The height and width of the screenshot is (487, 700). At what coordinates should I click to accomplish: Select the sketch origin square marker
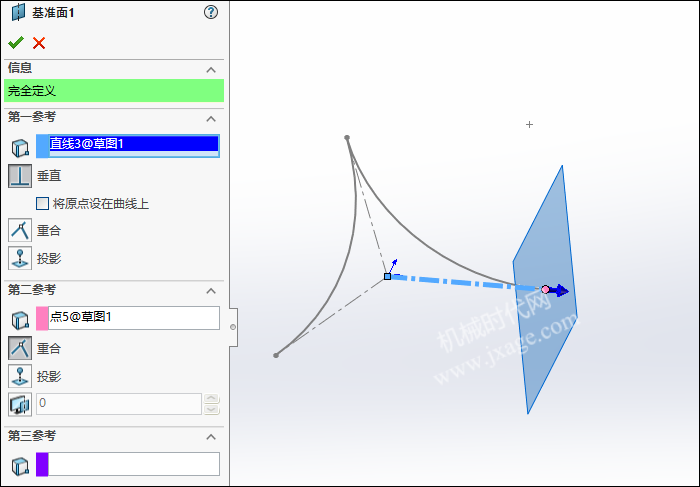(388, 277)
